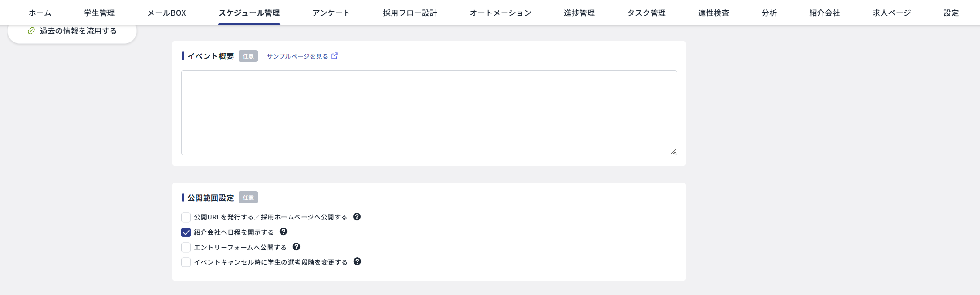Open the 設定 menu item
This screenshot has width=980, height=295.
(x=951, y=13)
